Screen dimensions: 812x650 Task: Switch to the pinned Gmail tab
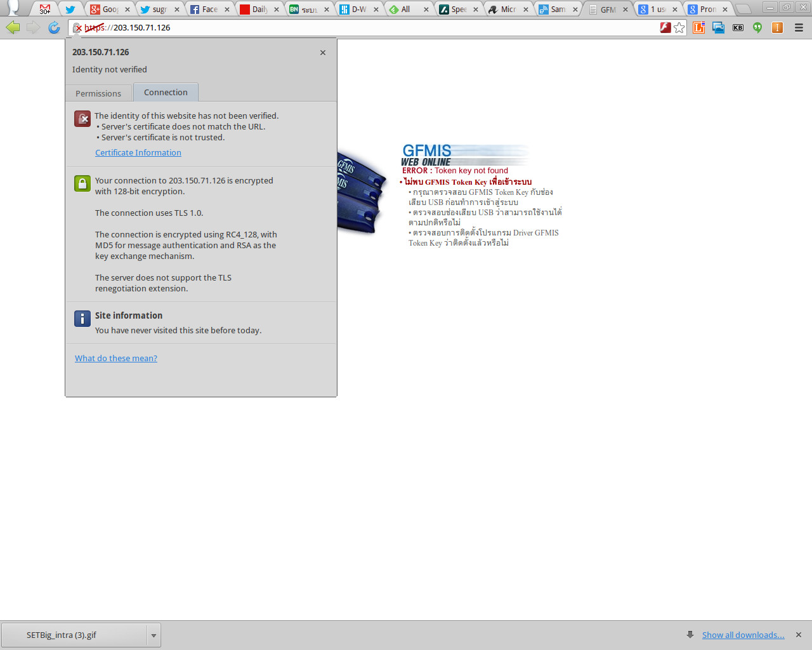click(45, 9)
